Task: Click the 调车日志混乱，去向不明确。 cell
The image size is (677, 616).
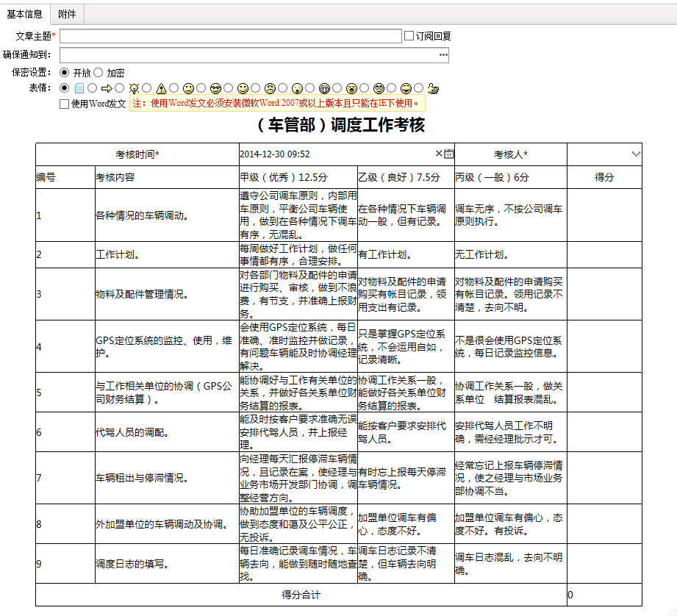Action: coord(511,564)
